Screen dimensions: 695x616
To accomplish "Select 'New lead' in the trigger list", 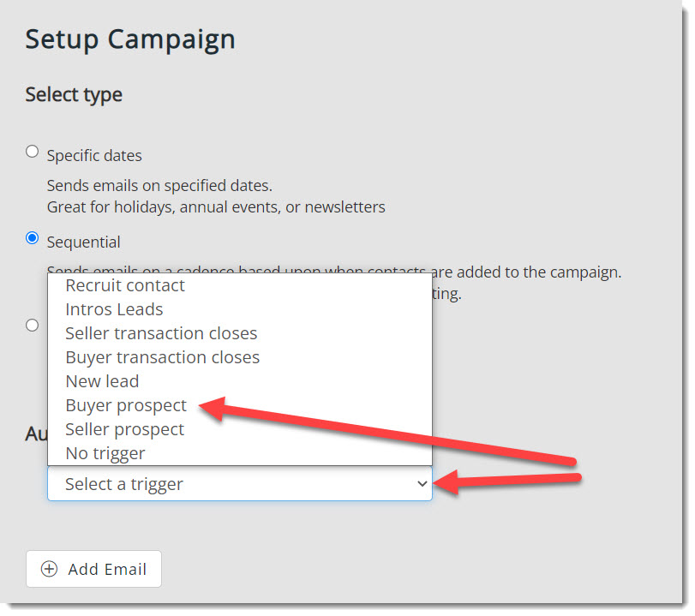I will [x=102, y=381].
